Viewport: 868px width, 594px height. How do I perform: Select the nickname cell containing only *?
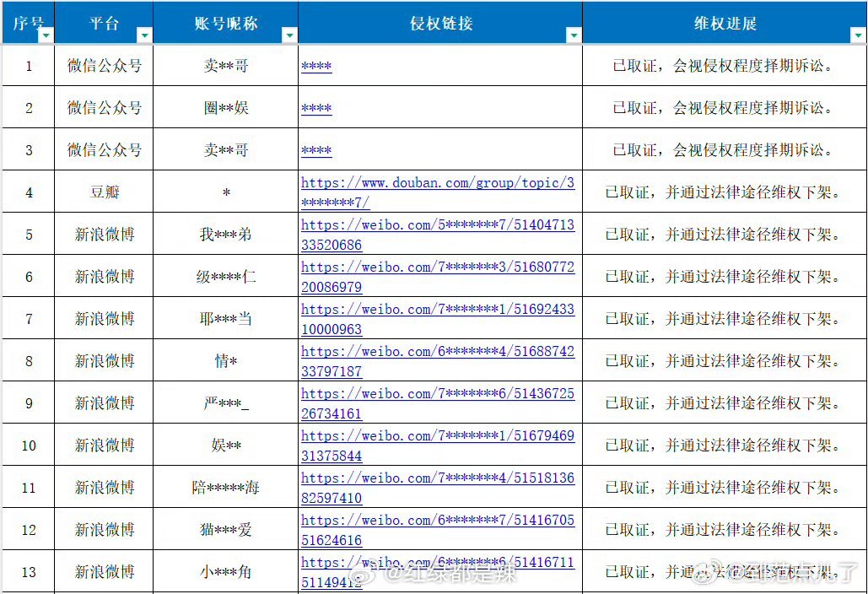pos(225,192)
